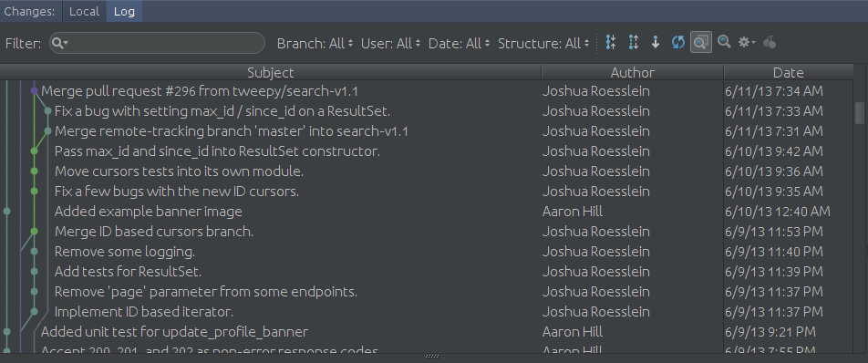Click date 6/9/13 11:40 PM

pyautogui.click(x=774, y=252)
